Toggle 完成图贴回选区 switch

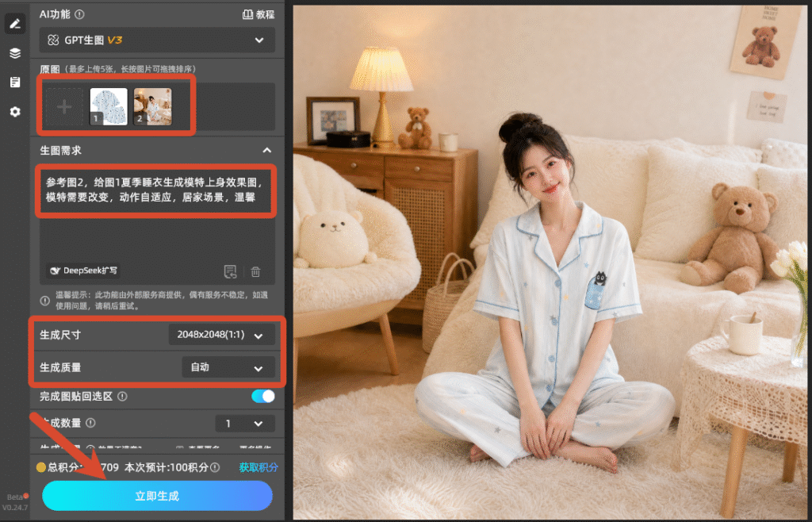(x=263, y=396)
